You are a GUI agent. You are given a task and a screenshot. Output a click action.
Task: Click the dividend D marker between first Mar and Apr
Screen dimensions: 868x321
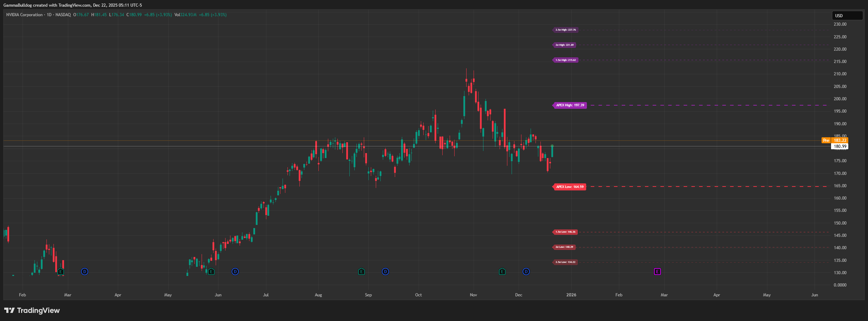click(x=84, y=271)
